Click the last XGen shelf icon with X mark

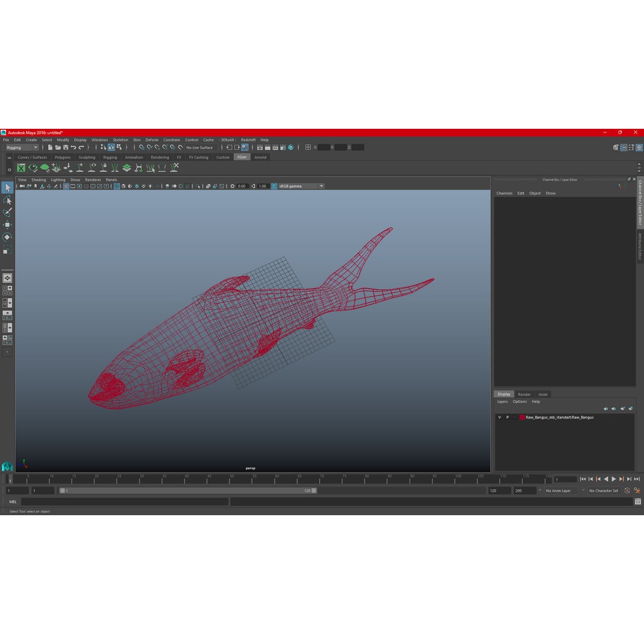click(174, 168)
